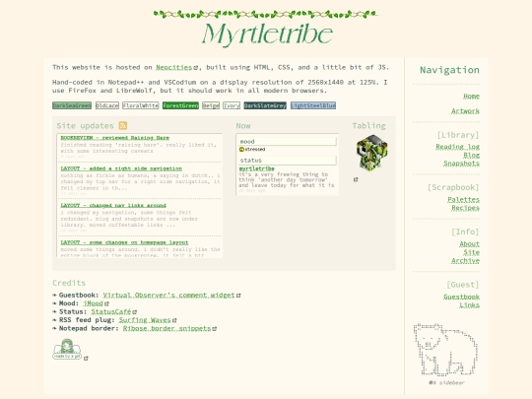
Task: Open the Artwork navigation link
Action: coord(465,111)
